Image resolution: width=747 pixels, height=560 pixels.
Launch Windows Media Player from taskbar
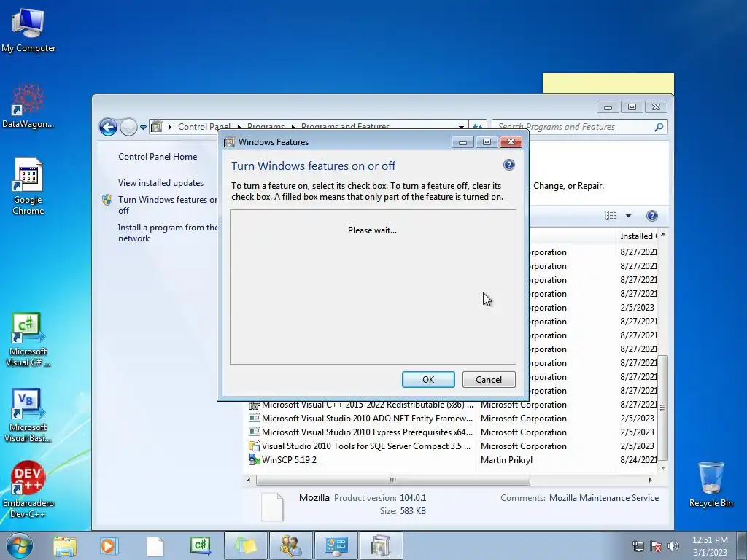(109, 545)
